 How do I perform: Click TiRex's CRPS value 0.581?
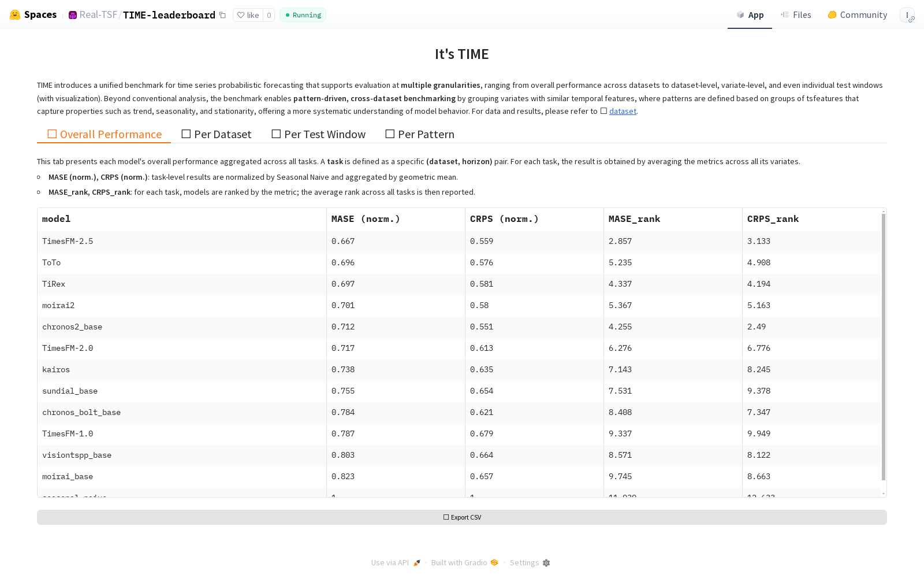point(534,284)
